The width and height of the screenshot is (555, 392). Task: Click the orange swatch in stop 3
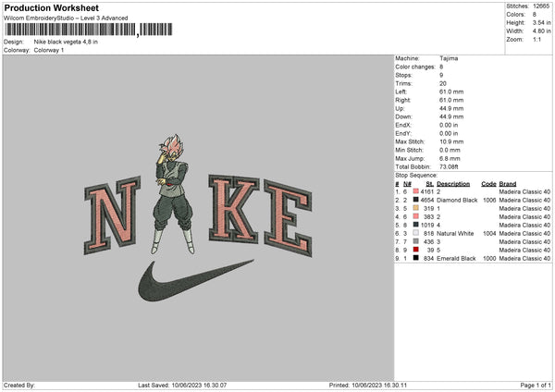[416, 208]
